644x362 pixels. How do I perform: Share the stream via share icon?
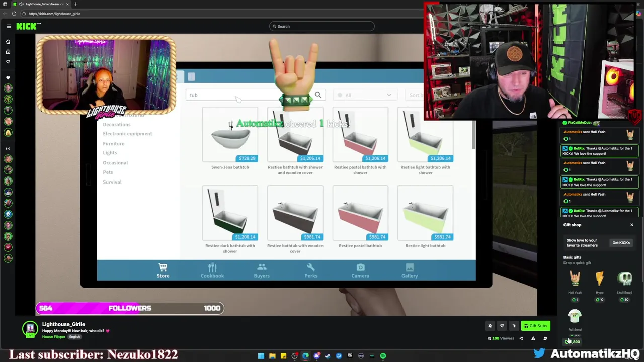pyautogui.click(x=521, y=338)
